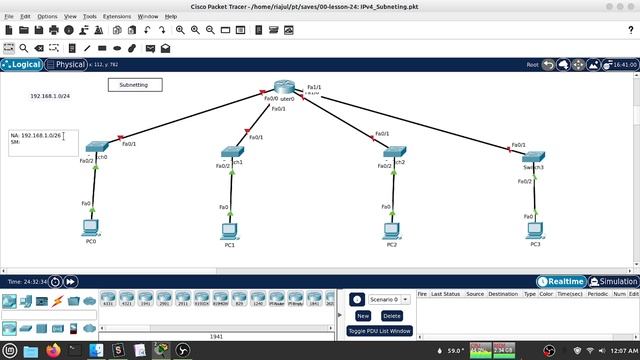The width and height of the screenshot is (640, 360).
Task: Select the Switches subcategory icon
Action: (25, 328)
